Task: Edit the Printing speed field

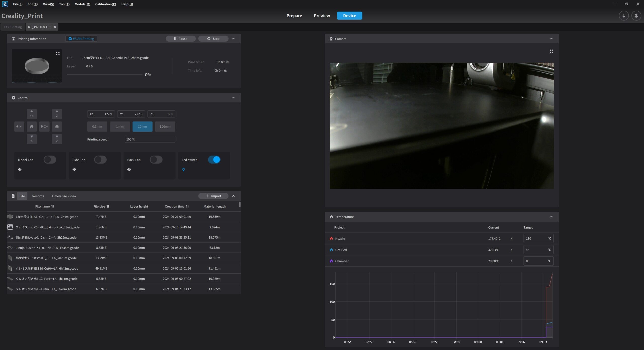Action: (x=150, y=139)
